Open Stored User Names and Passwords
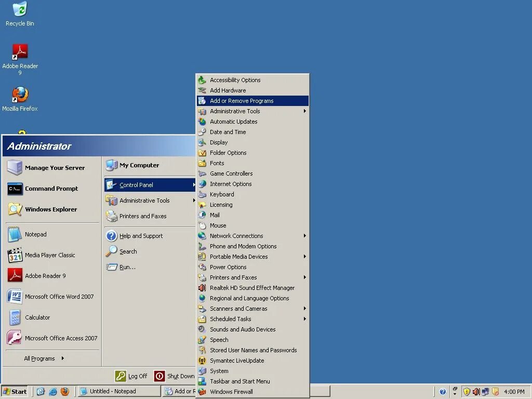Image resolution: width=532 pixels, height=399 pixels. (x=253, y=350)
